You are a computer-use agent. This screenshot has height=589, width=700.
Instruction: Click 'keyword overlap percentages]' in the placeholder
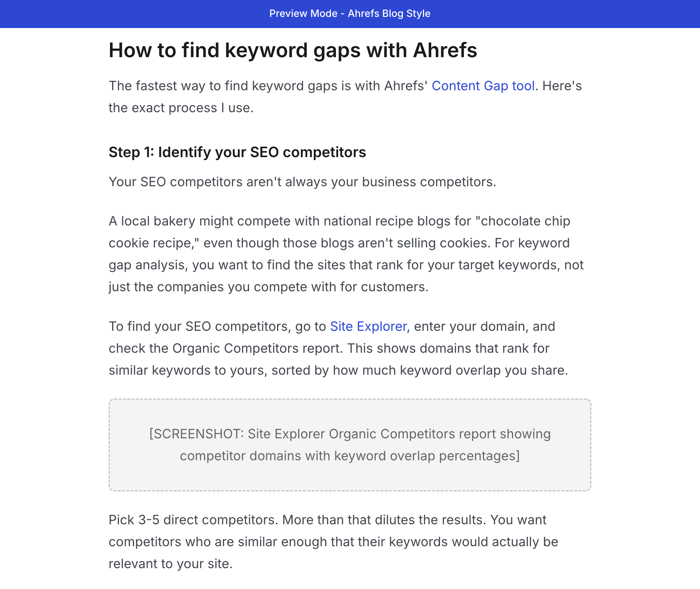(x=427, y=456)
